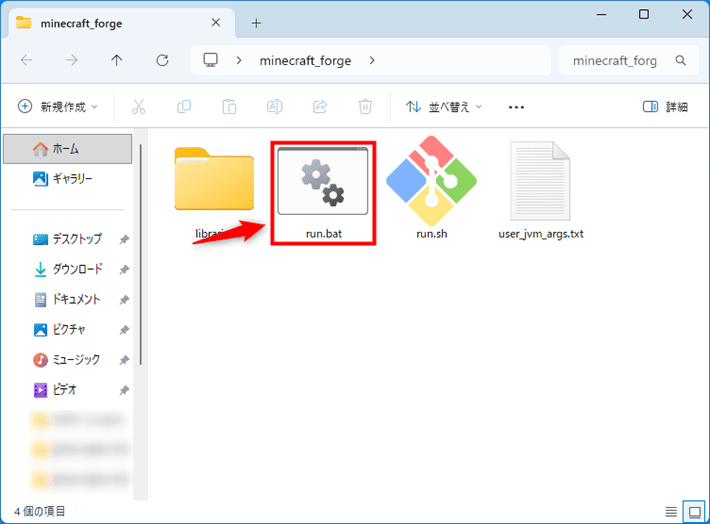Click the Share icon in toolbar
Image resolution: width=710 pixels, height=524 pixels.
320,107
